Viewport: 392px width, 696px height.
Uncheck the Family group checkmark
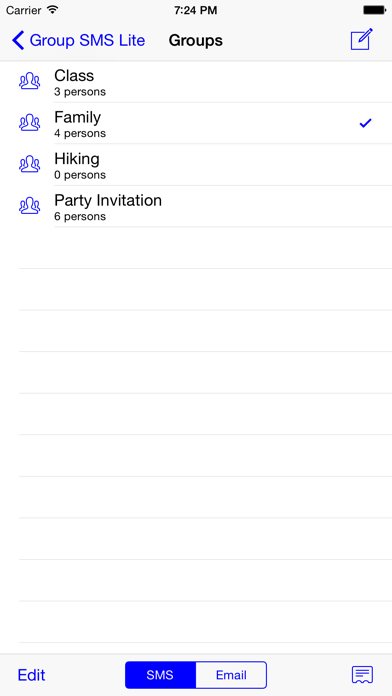[x=365, y=123]
